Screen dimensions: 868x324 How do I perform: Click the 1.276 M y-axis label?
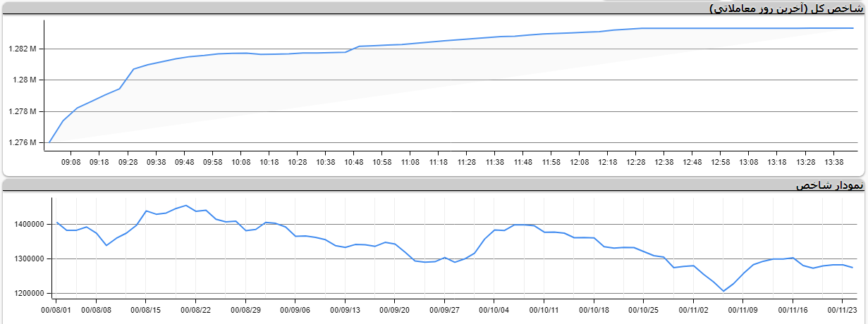pyautogui.click(x=23, y=143)
